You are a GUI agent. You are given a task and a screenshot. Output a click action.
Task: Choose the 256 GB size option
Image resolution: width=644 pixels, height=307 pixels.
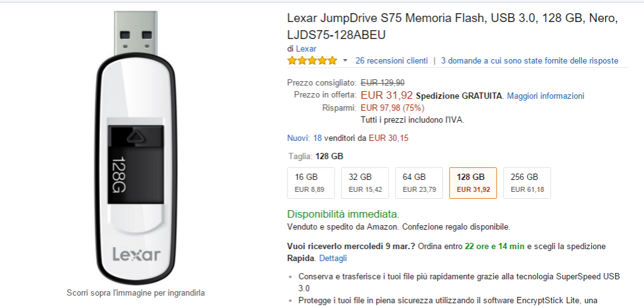coord(527,182)
